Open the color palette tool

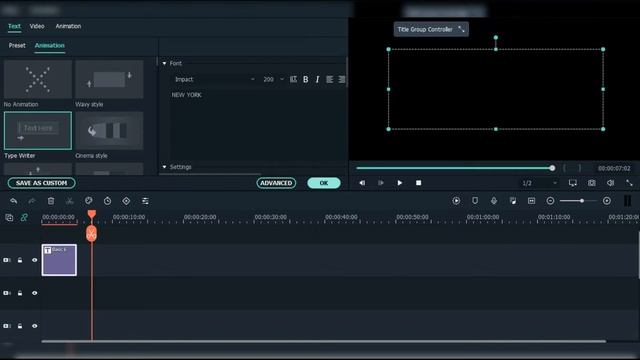(x=89, y=201)
